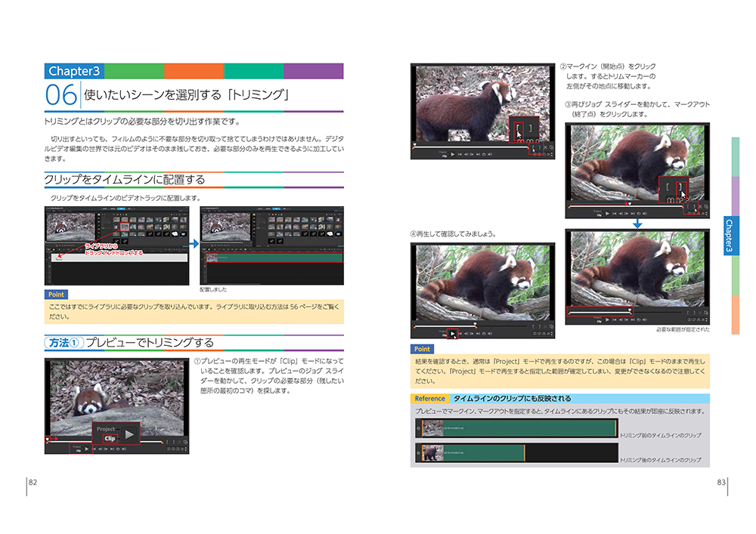Select the green clip on the placed timeline
This screenshot has height=534, width=756.
pos(272,258)
